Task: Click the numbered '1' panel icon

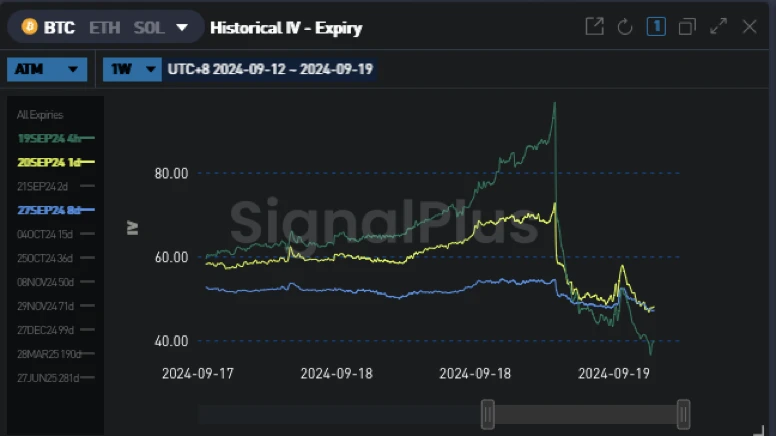Action: tap(656, 27)
